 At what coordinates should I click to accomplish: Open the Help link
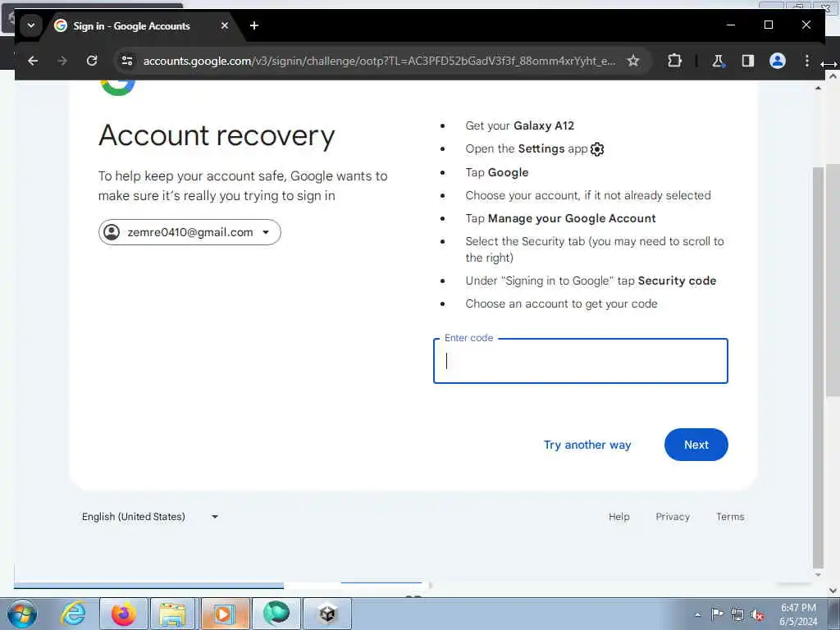[x=619, y=517]
